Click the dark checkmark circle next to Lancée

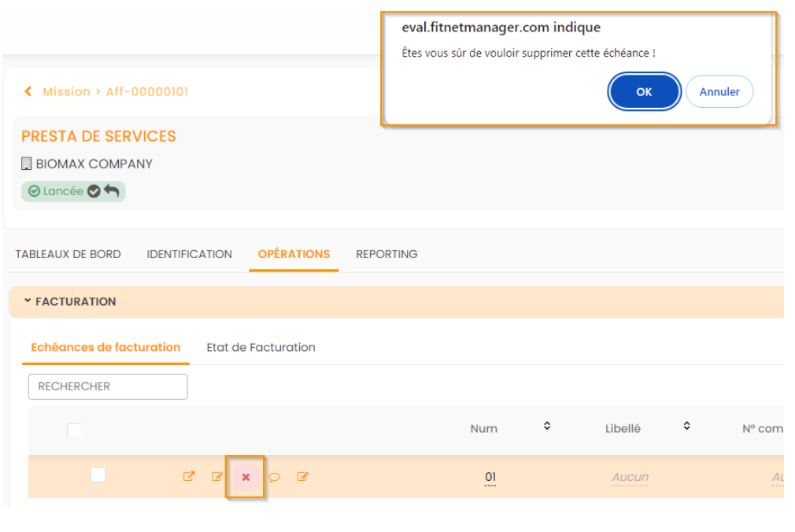(94, 191)
